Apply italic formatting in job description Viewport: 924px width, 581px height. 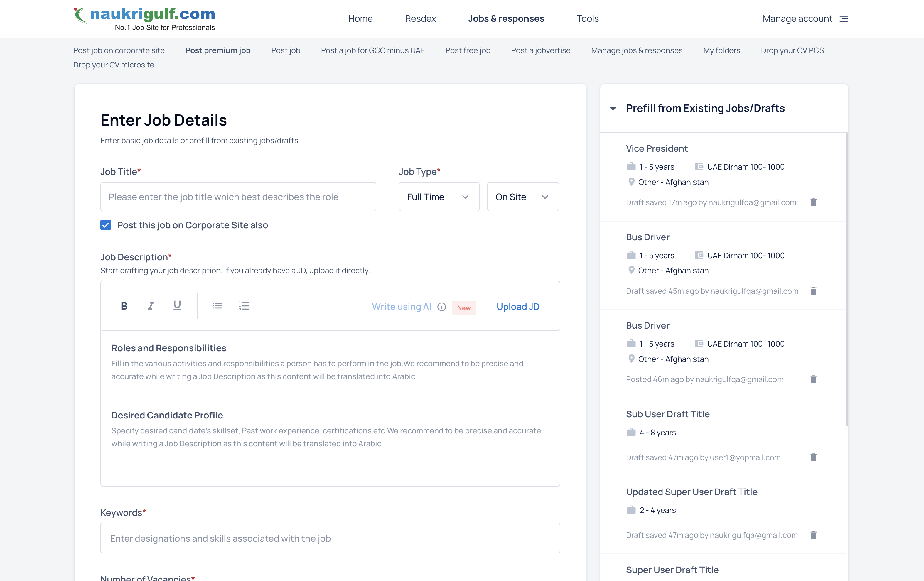(150, 306)
